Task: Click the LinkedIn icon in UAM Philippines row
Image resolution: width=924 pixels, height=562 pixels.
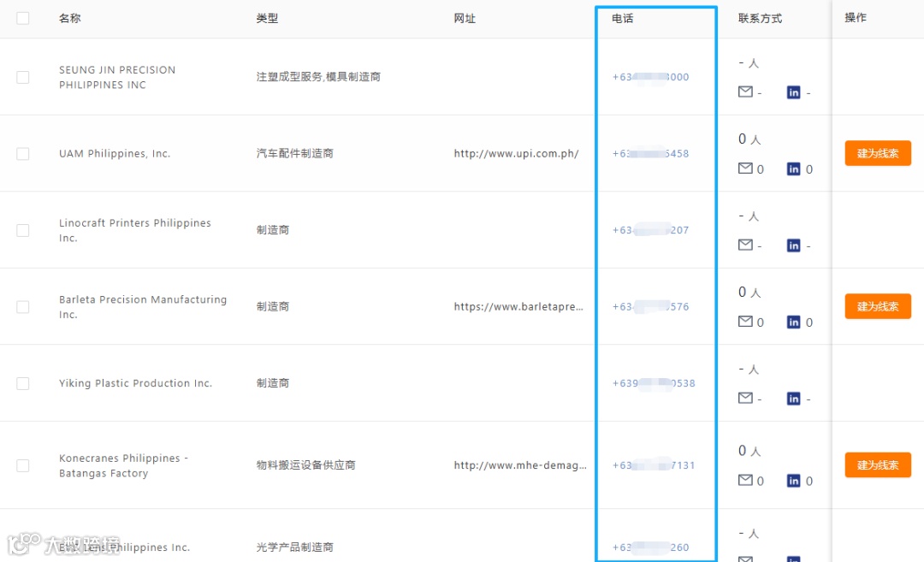Action: 794,169
